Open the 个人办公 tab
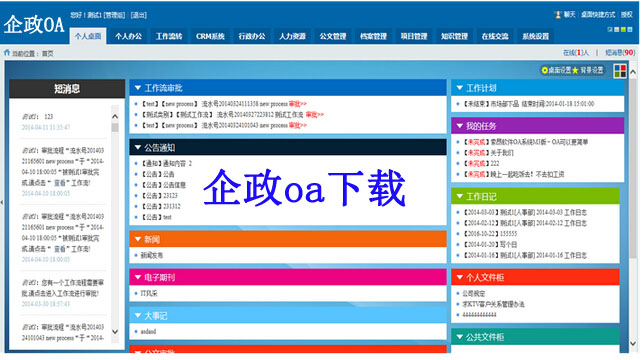Screen dimensions: 641x360 point(128,36)
